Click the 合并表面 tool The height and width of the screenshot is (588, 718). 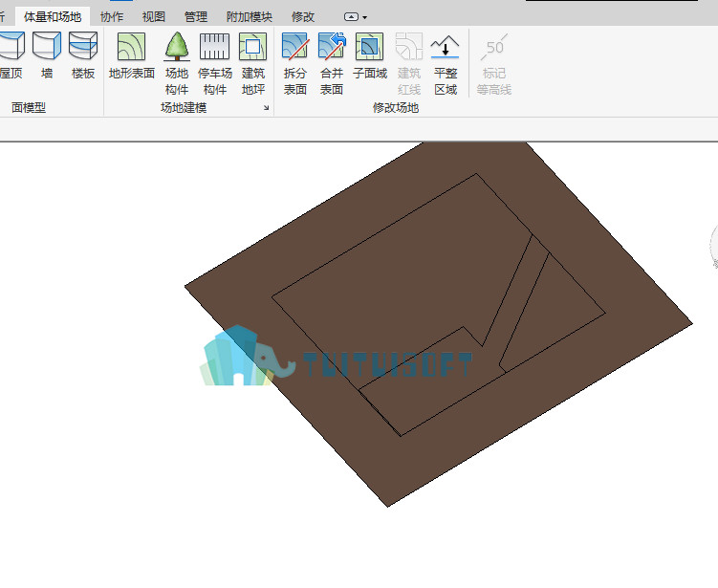click(332, 63)
